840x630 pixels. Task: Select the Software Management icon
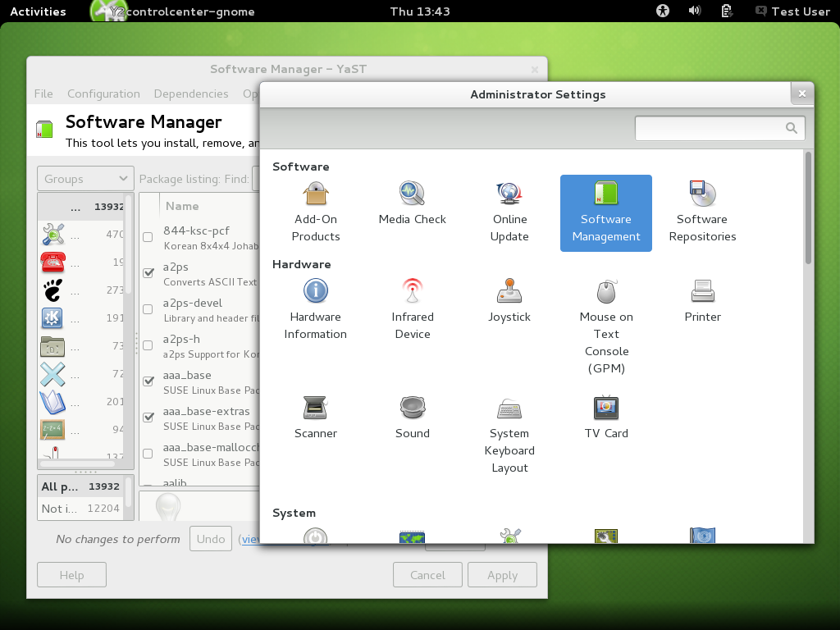tap(606, 213)
